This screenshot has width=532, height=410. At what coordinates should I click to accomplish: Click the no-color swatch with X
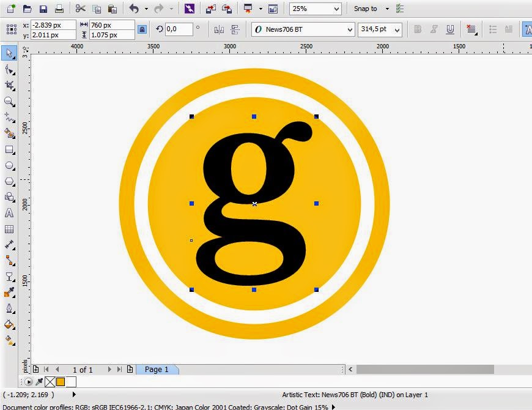(50, 382)
